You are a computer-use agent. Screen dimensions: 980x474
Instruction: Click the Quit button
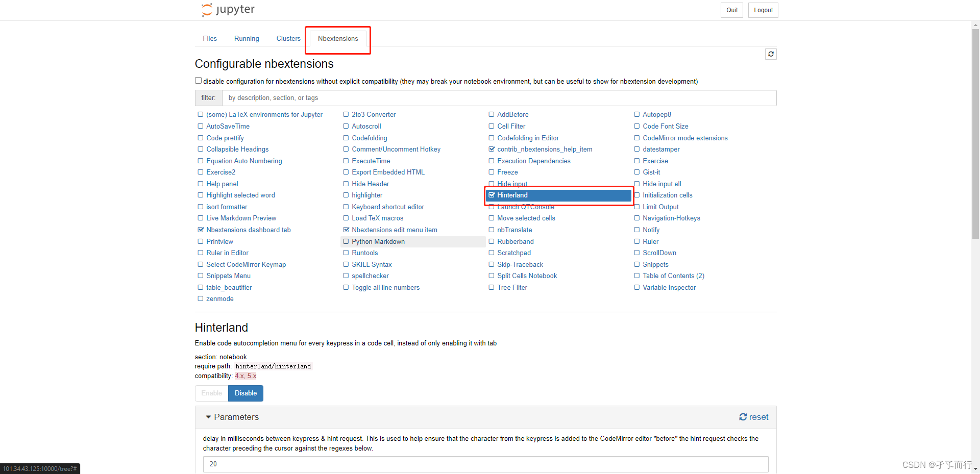(x=732, y=10)
